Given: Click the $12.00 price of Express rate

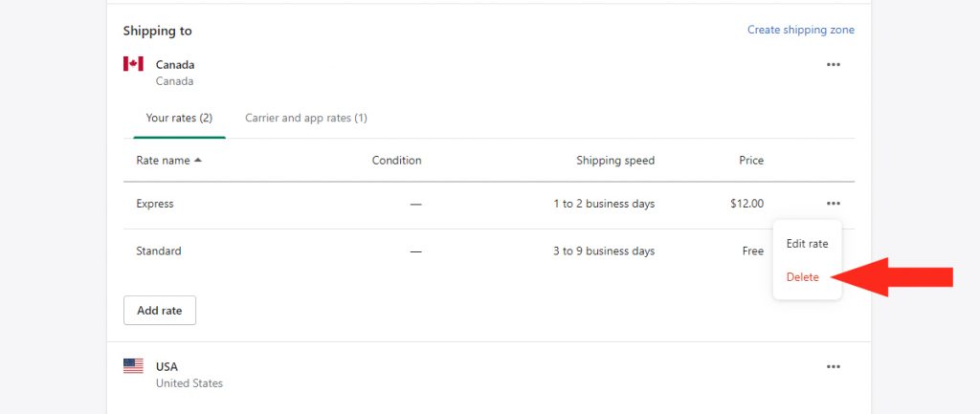Looking at the screenshot, I should click(746, 204).
